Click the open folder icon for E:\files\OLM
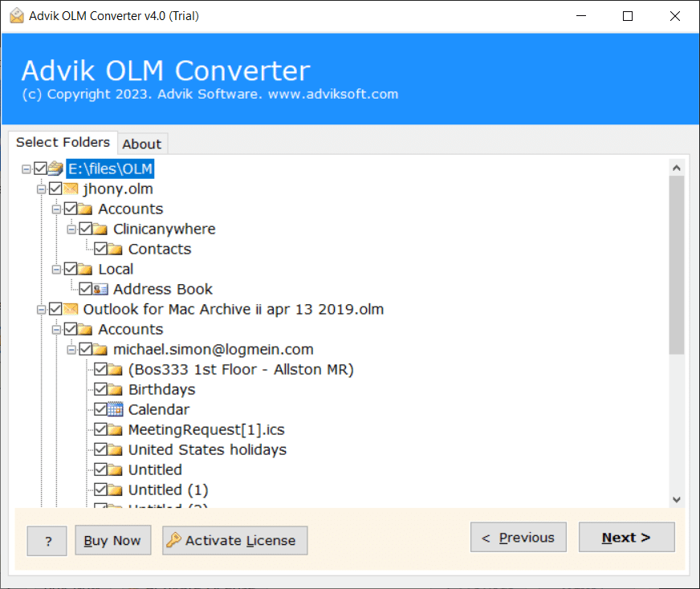The height and width of the screenshot is (589, 700). click(x=55, y=169)
